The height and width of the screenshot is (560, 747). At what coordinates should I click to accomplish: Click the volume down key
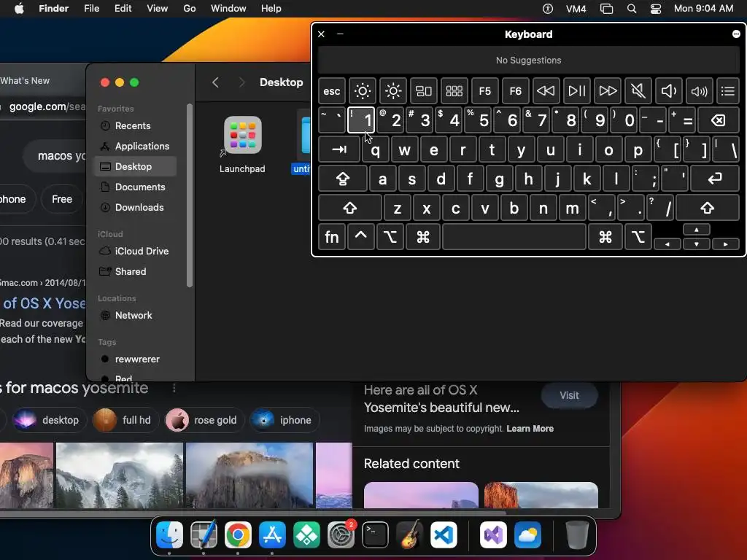tap(668, 90)
